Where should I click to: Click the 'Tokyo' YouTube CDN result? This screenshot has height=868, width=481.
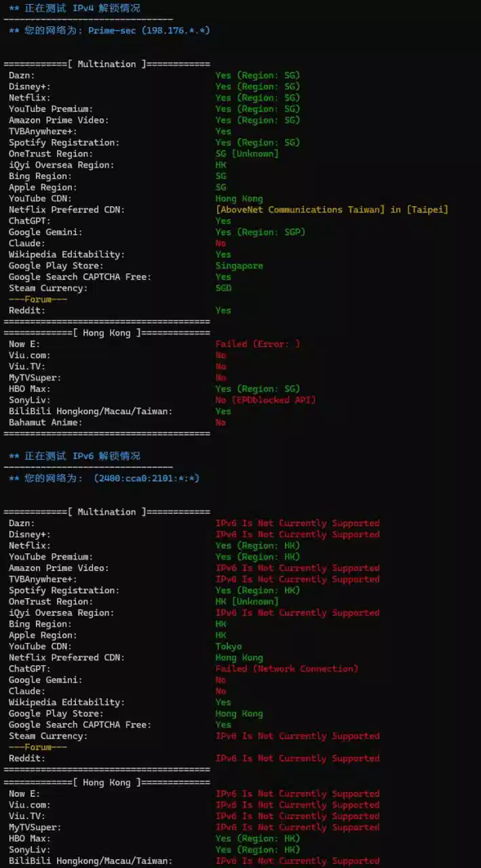[x=229, y=646]
